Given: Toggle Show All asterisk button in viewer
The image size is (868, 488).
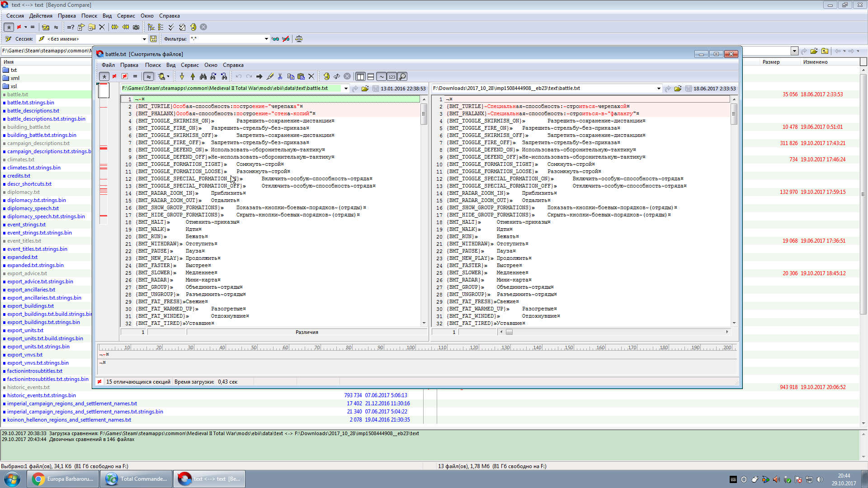Looking at the screenshot, I should (104, 76).
